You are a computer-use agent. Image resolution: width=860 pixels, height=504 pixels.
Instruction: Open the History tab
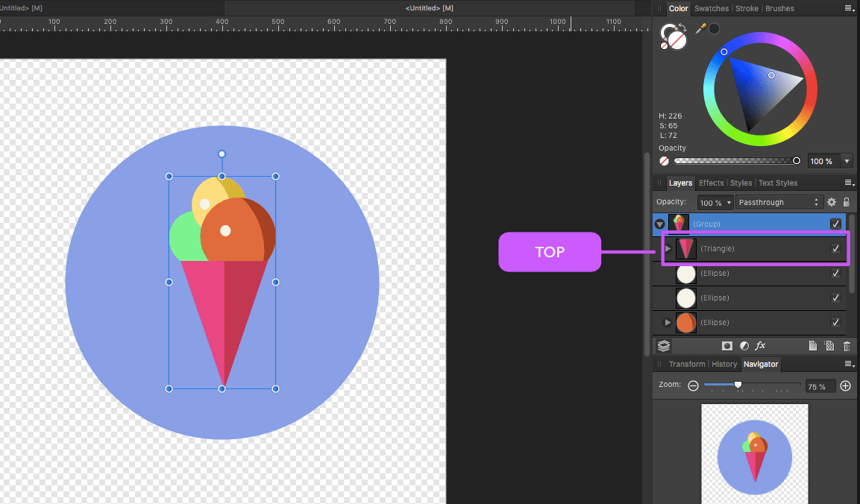[x=724, y=364]
